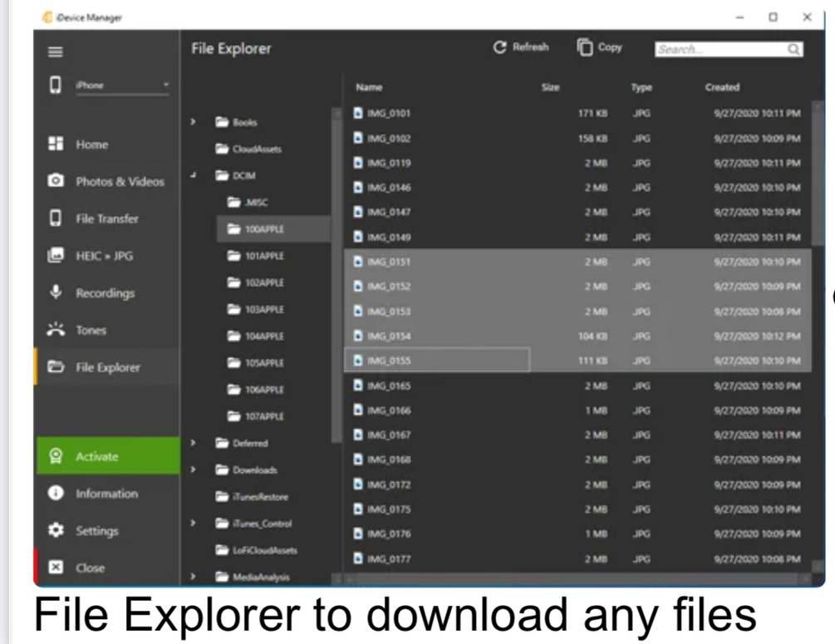
Task: Select the 101APPLE folder
Action: point(256,256)
